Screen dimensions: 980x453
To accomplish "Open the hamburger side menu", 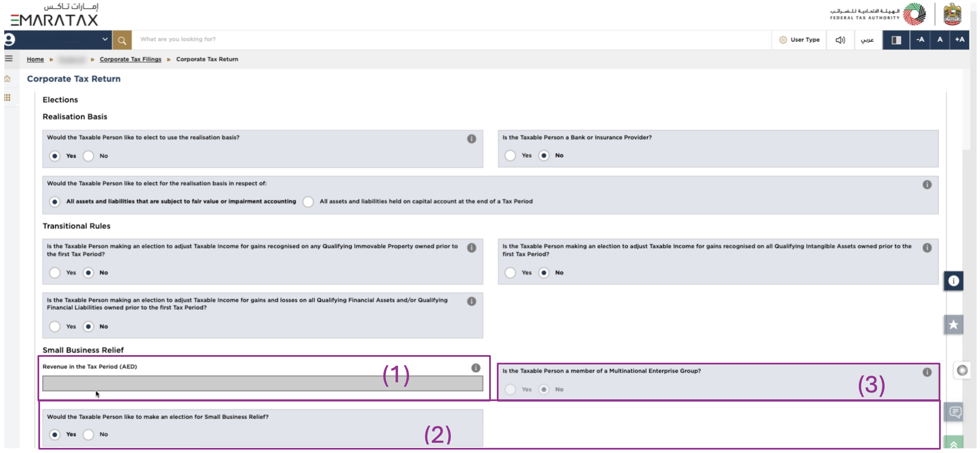I will tap(9, 59).
